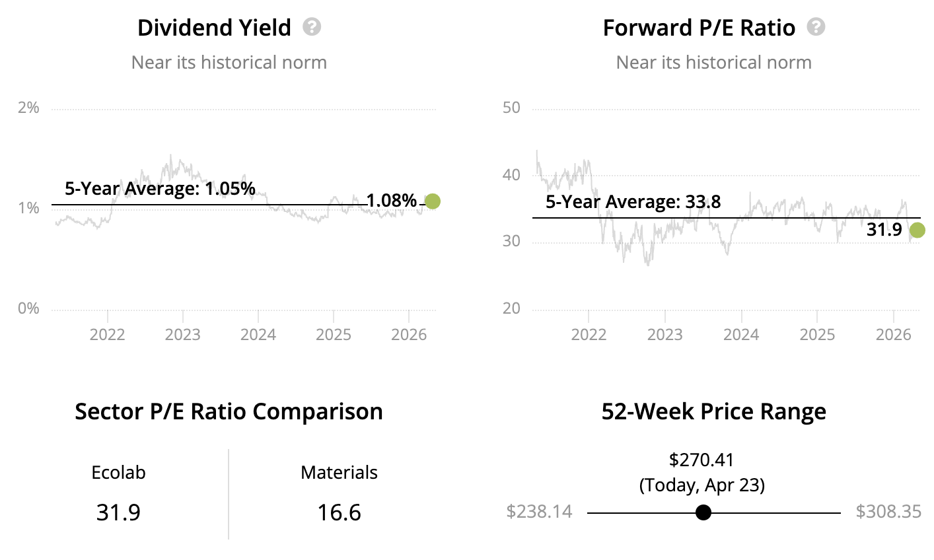Click the Ecolab P/E value 31.9
Viewport: 934px width, 560px height.
point(118,512)
